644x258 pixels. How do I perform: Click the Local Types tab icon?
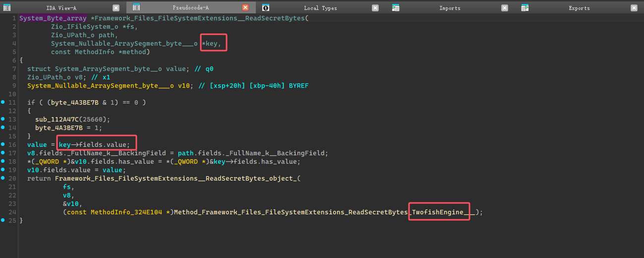(x=266, y=7)
